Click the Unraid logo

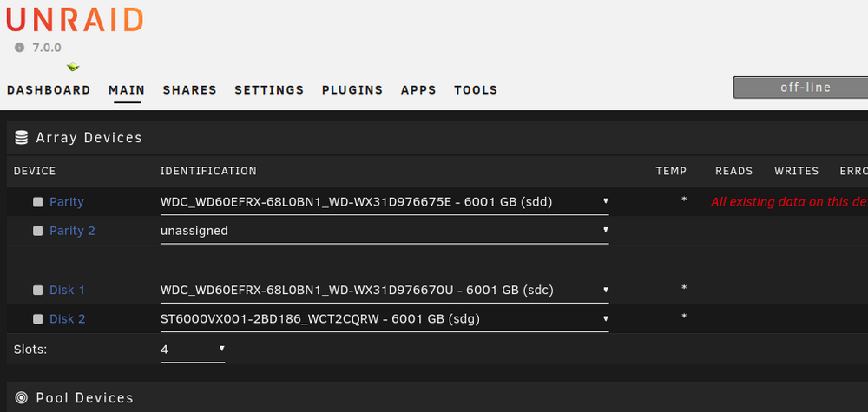click(75, 19)
